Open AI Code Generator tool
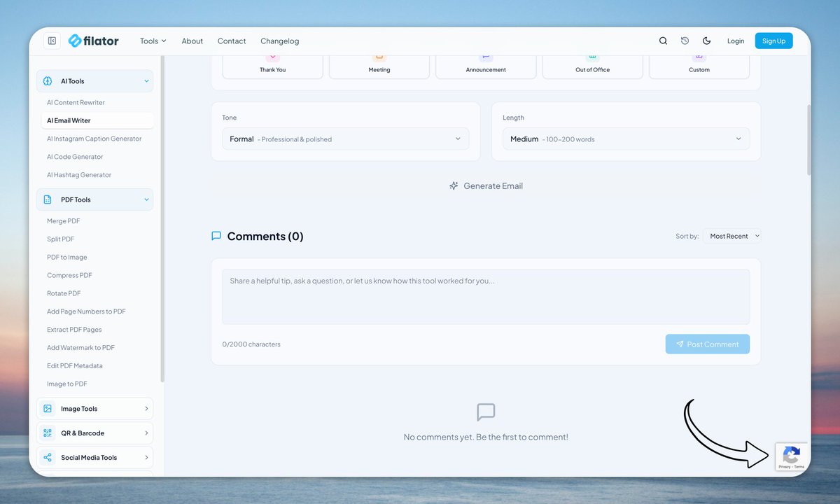840x504 pixels. (x=75, y=157)
